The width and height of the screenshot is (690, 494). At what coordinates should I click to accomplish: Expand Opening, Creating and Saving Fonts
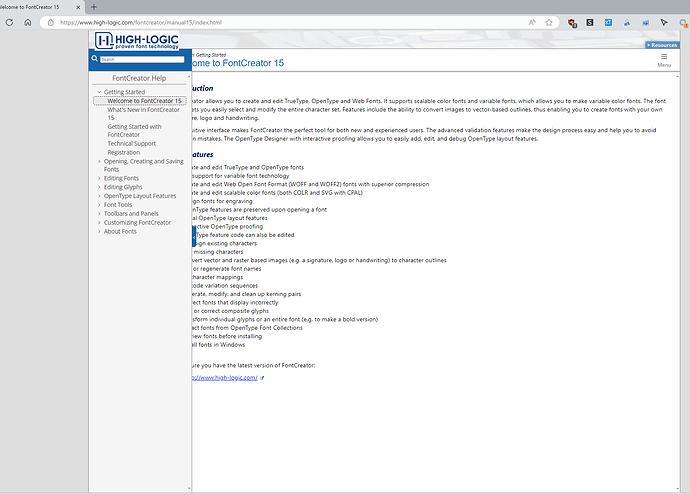[99, 161]
